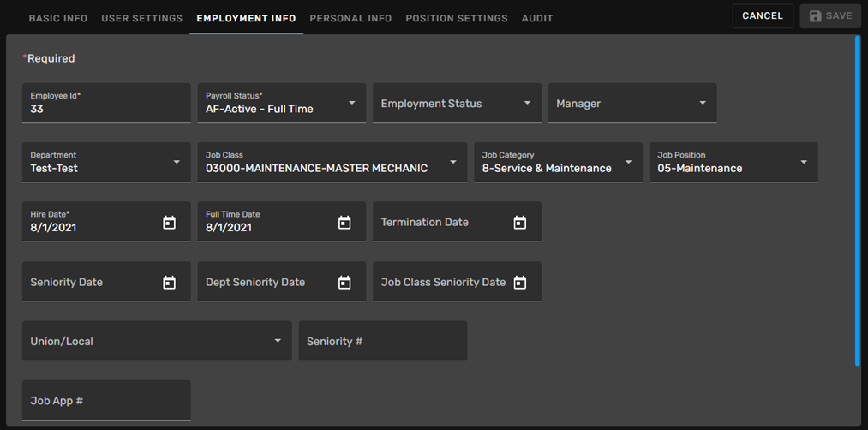Click the Cancel button
This screenshot has height=430, width=868.
point(763,16)
